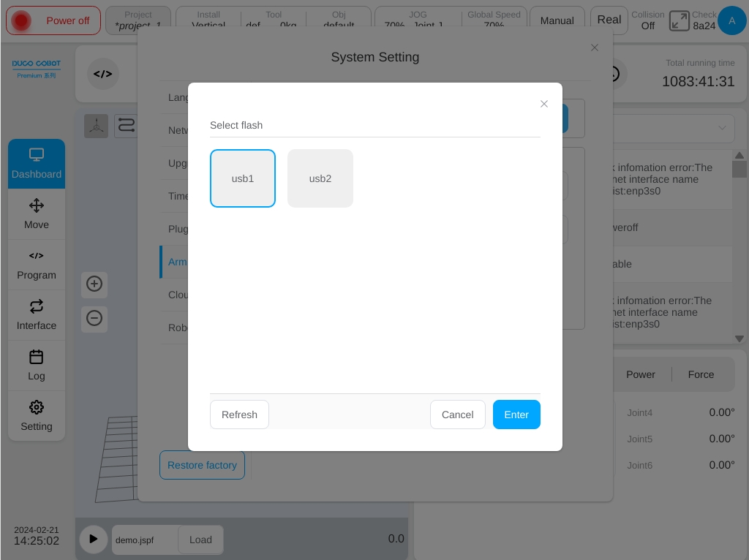Toggle the Manual mode button
749x560 pixels.
coord(557,20)
